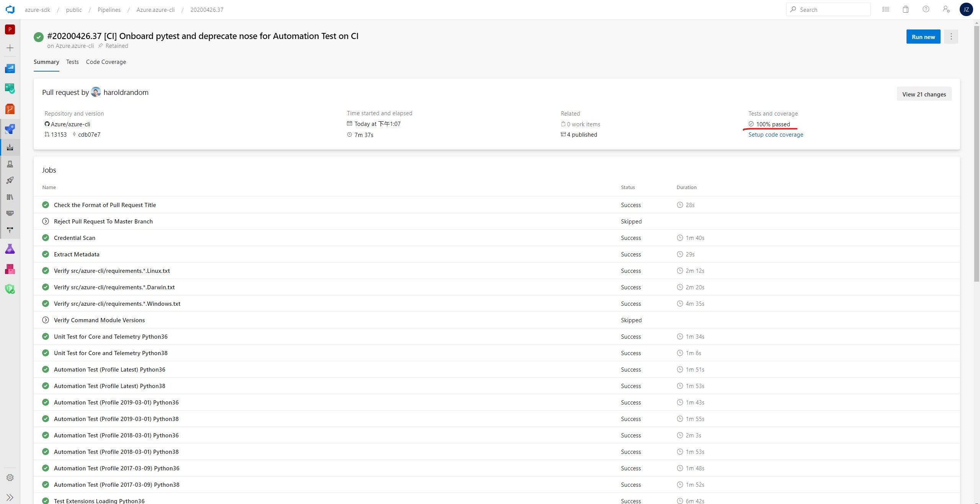Open the Credential Scan job row
The width and height of the screenshot is (980, 504).
pos(75,238)
